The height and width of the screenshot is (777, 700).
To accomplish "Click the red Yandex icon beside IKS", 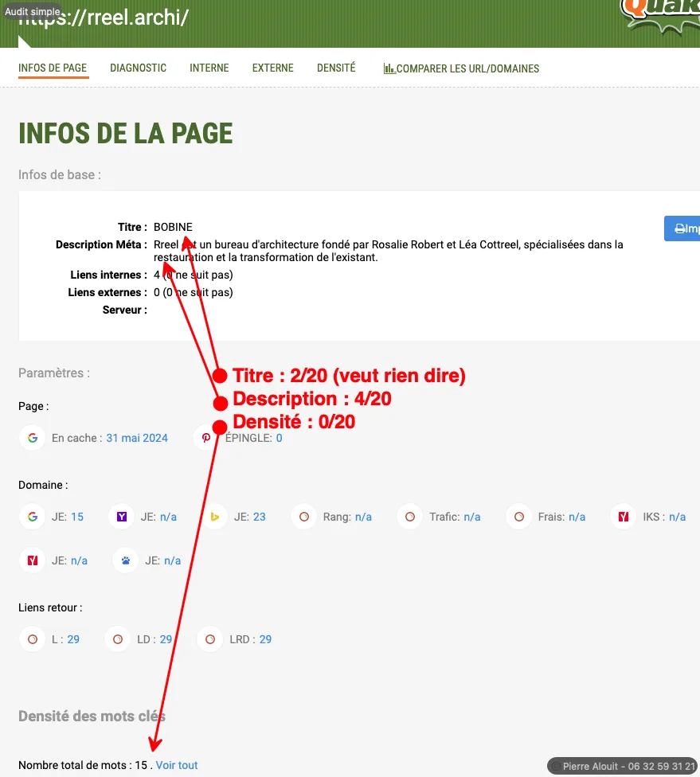I will [x=624, y=517].
